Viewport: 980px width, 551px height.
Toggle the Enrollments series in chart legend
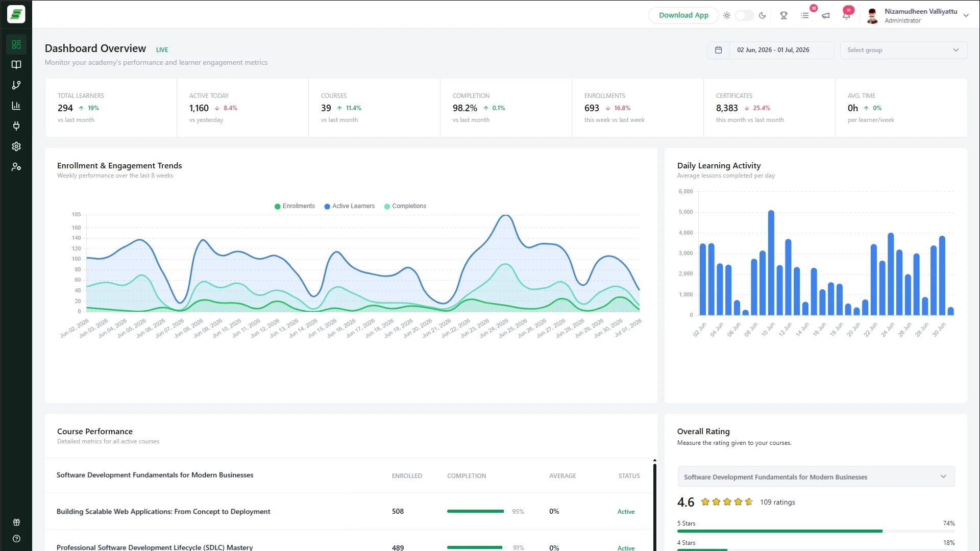(295, 206)
